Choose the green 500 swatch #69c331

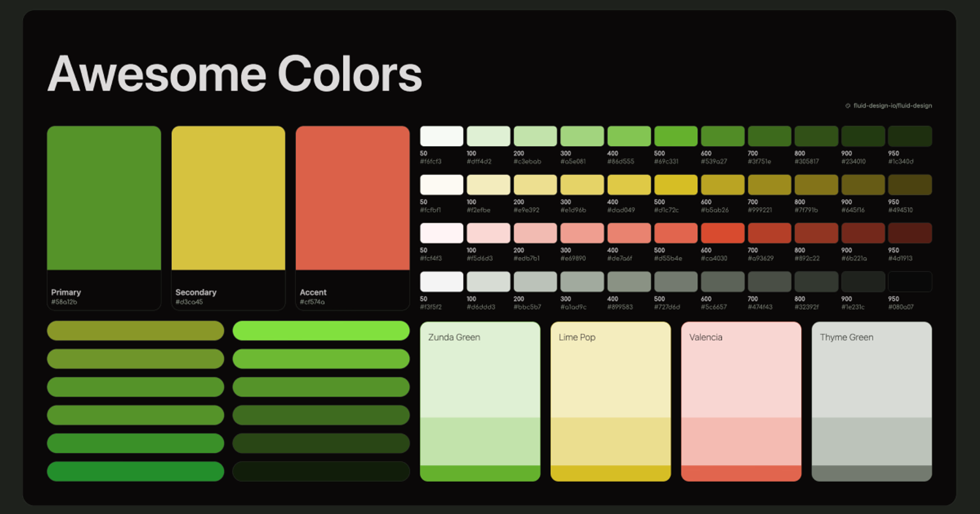(x=676, y=136)
